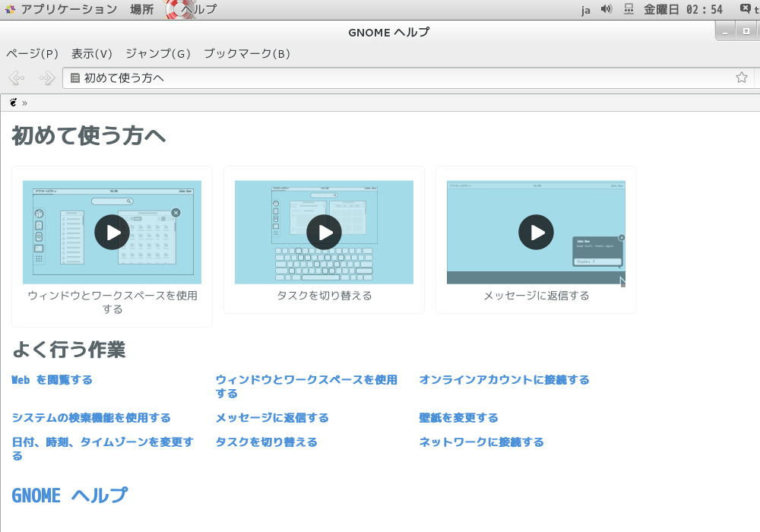Click the bookmark star icon

tap(741, 78)
